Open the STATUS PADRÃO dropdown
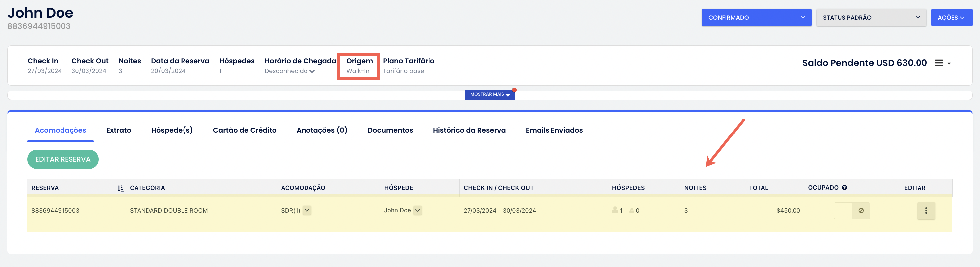This screenshot has height=267, width=980. (871, 18)
